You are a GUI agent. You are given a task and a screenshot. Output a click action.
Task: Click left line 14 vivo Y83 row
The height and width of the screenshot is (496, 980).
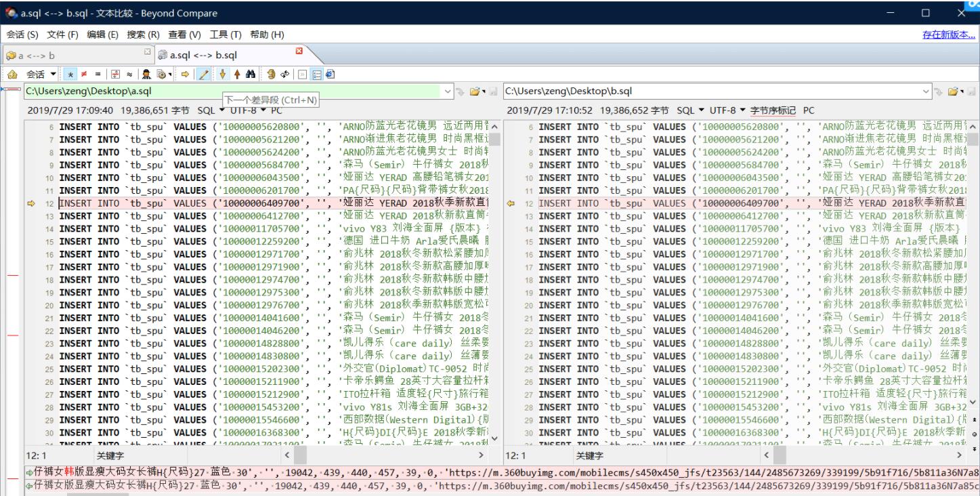pos(274,228)
